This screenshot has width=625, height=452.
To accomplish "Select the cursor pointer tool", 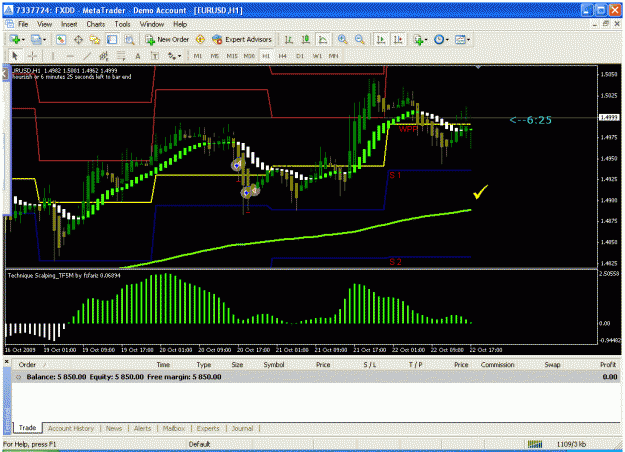I will pyautogui.click(x=15, y=56).
